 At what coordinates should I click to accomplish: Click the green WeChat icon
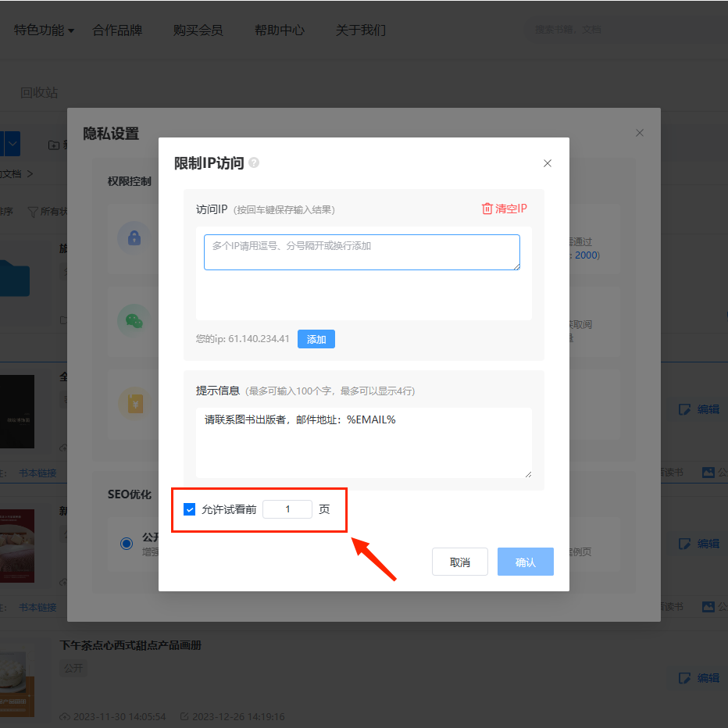134,320
